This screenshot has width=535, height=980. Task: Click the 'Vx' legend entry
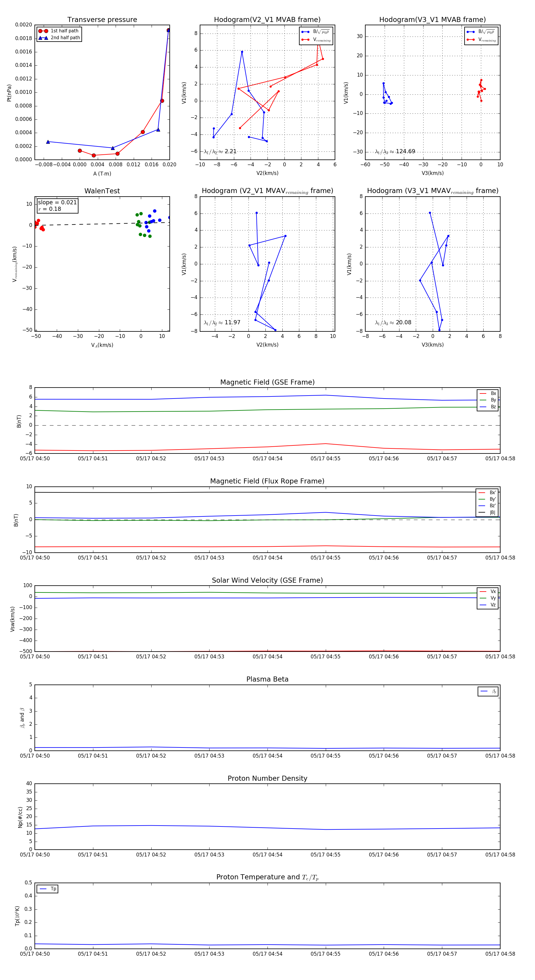pos(488,592)
